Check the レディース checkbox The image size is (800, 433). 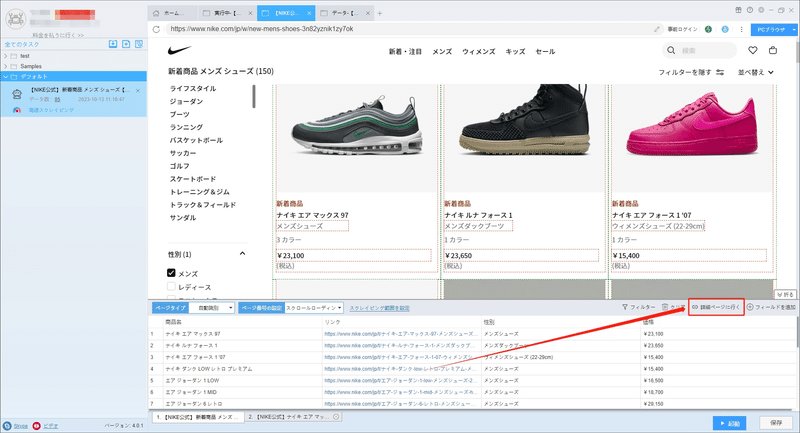(x=171, y=287)
